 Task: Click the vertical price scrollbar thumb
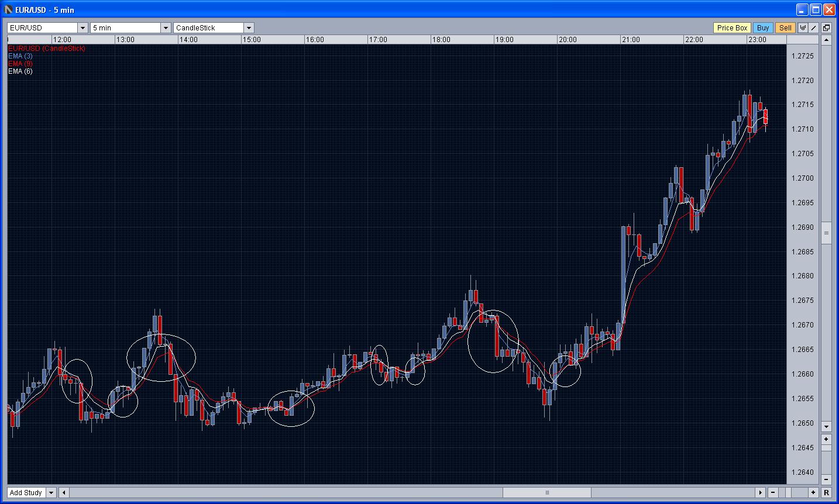[826, 233]
